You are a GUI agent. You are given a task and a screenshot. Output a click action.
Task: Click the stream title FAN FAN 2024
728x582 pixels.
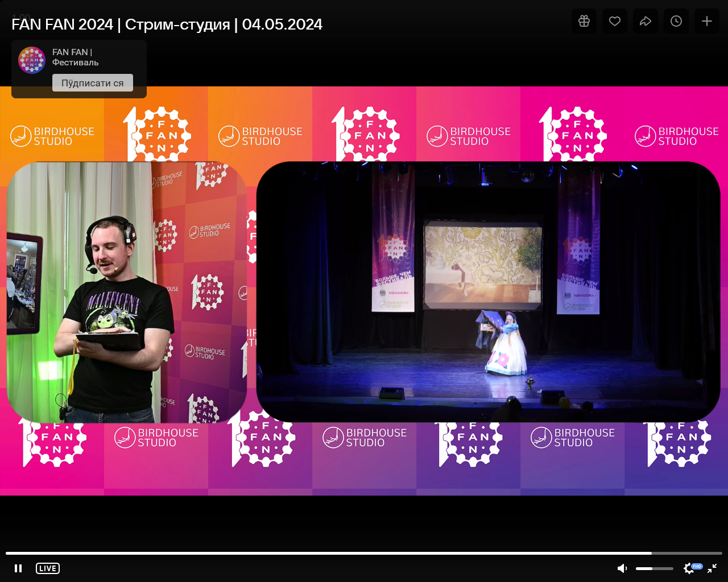point(167,24)
